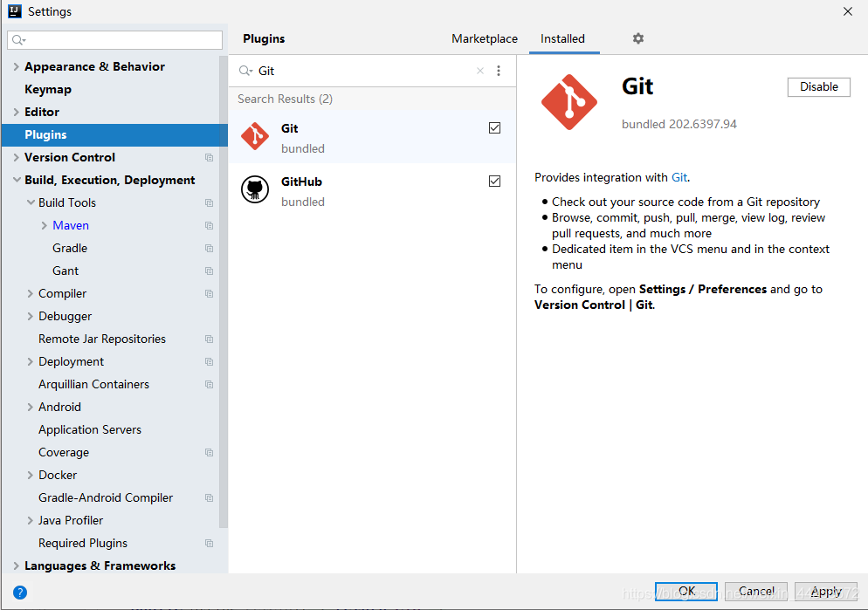Click the Git plugin logo in results
Viewport: 868px width, 610px height.
coord(255,136)
